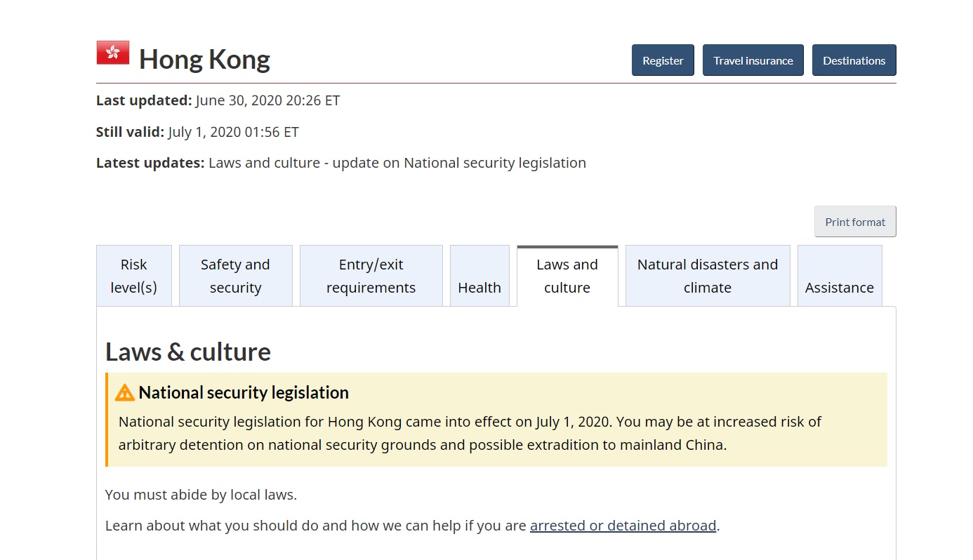
Task: Switch to the Risk level(s) tab
Action: pyautogui.click(x=133, y=276)
